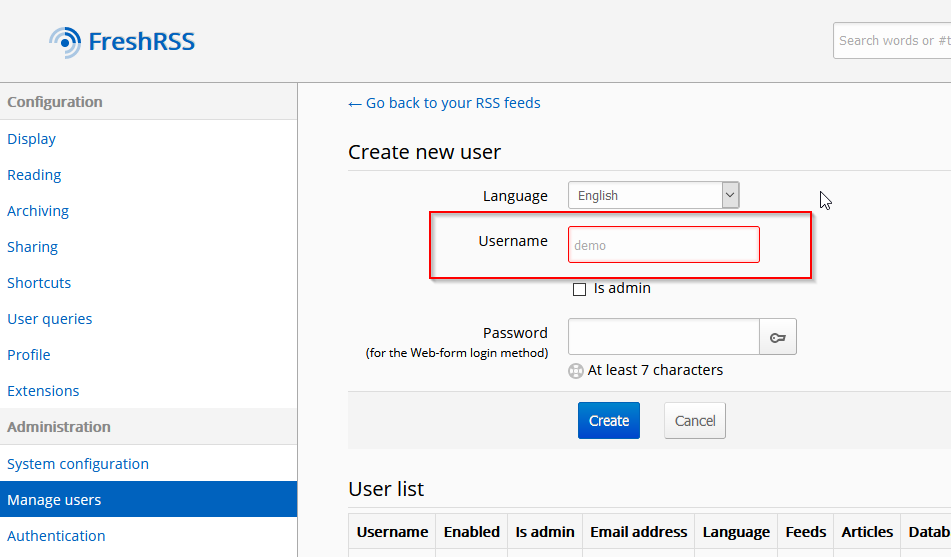The image size is (951, 557).
Task: Click the FreshRSS logo icon
Action: pyautogui.click(x=65, y=42)
